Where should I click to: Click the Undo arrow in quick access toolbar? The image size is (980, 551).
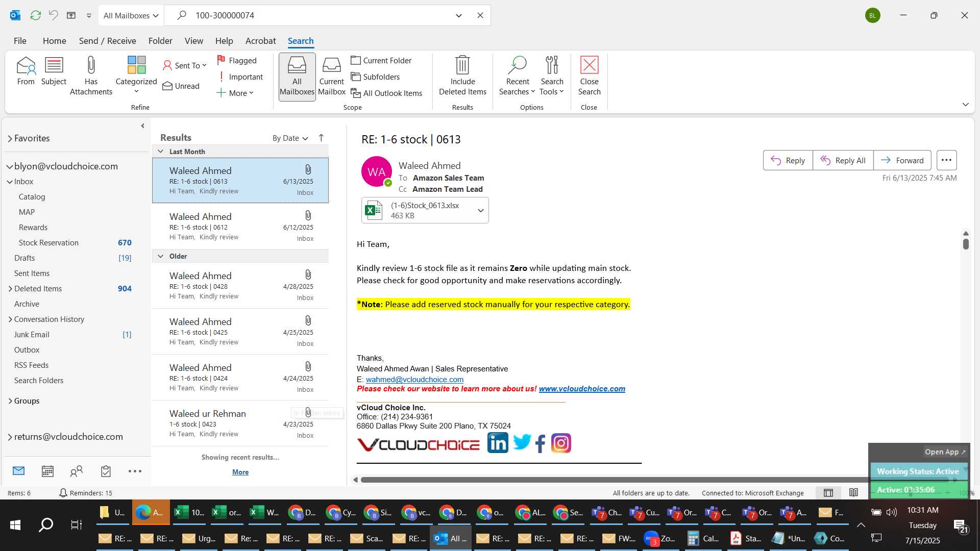[x=53, y=15]
